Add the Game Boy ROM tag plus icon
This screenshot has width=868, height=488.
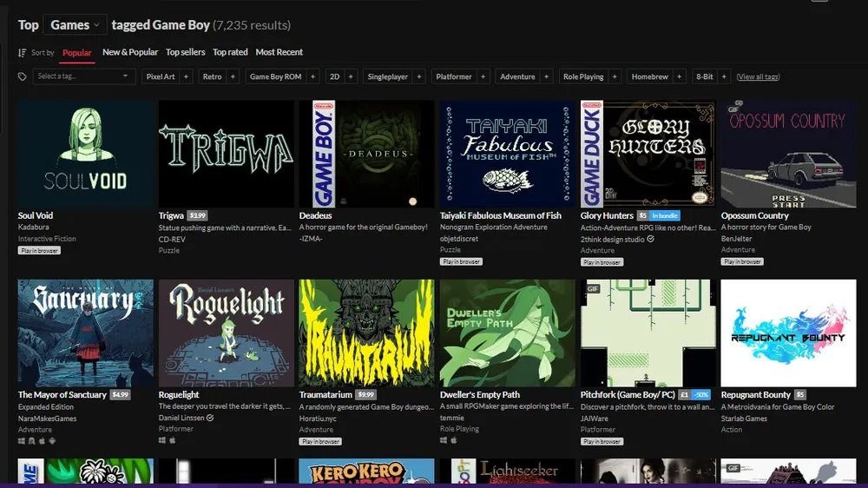click(312, 77)
